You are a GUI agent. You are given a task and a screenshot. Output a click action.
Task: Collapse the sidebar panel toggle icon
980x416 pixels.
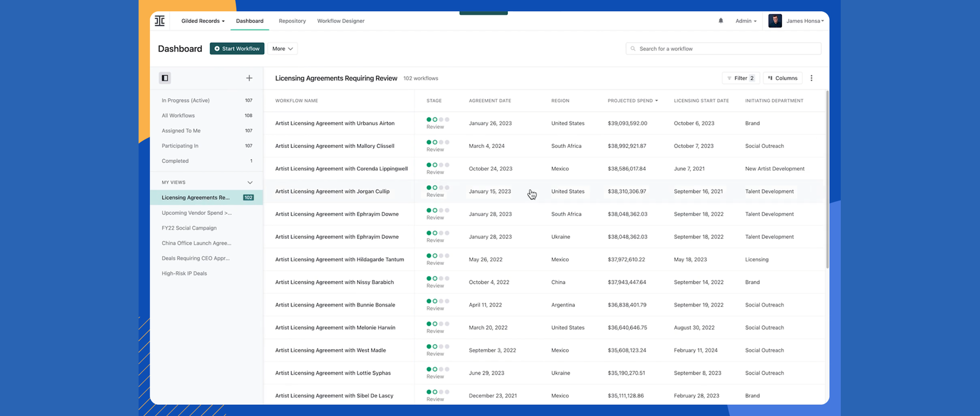[x=165, y=78]
